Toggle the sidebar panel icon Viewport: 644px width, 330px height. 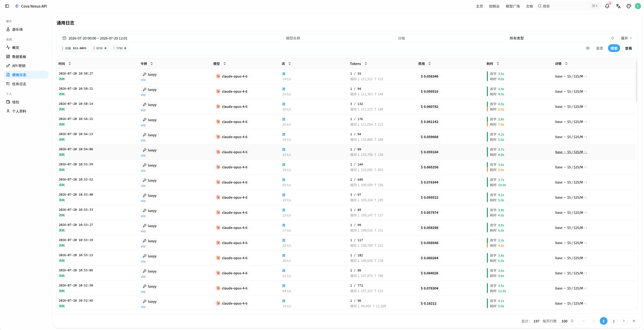click(7, 6)
